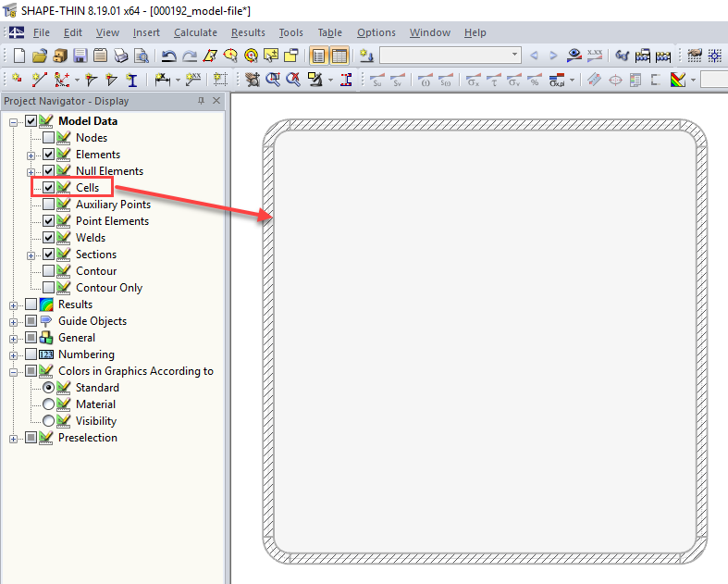Open an existing file with folder icon
This screenshot has height=584, width=728.
(40, 56)
